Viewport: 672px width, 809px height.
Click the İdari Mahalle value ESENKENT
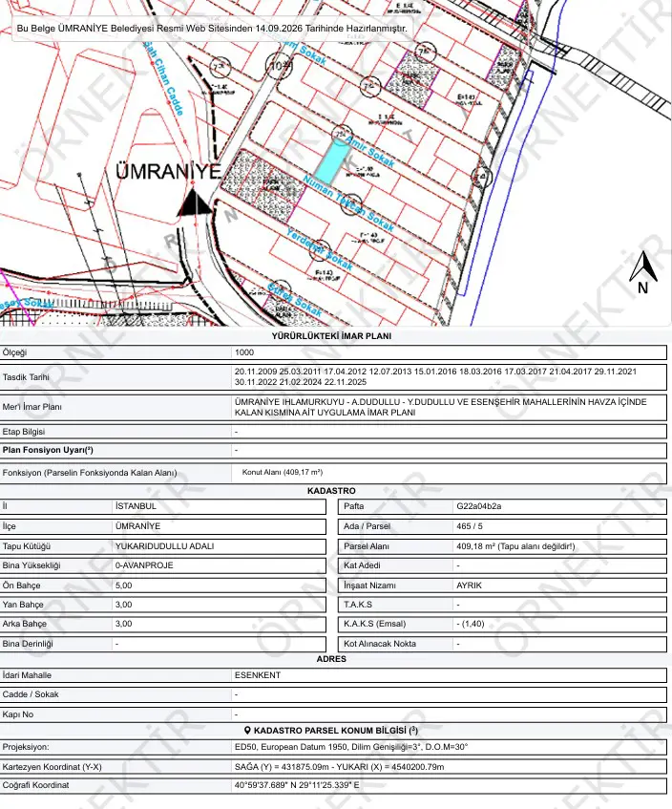coord(258,675)
